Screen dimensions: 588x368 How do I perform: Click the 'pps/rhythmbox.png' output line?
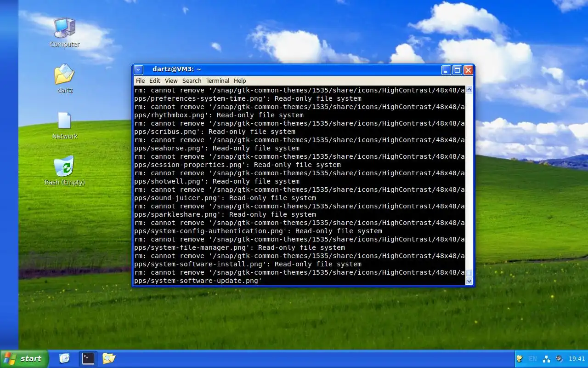[x=219, y=115]
